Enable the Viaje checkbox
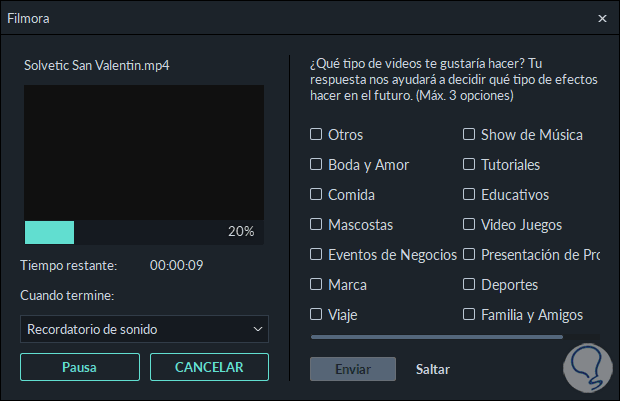The width and height of the screenshot is (620, 401). [x=316, y=315]
